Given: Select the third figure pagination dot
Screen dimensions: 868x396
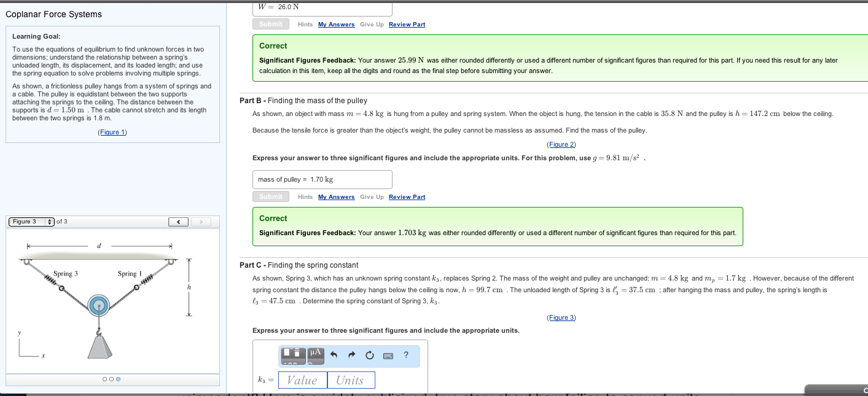Looking at the screenshot, I should [118, 379].
